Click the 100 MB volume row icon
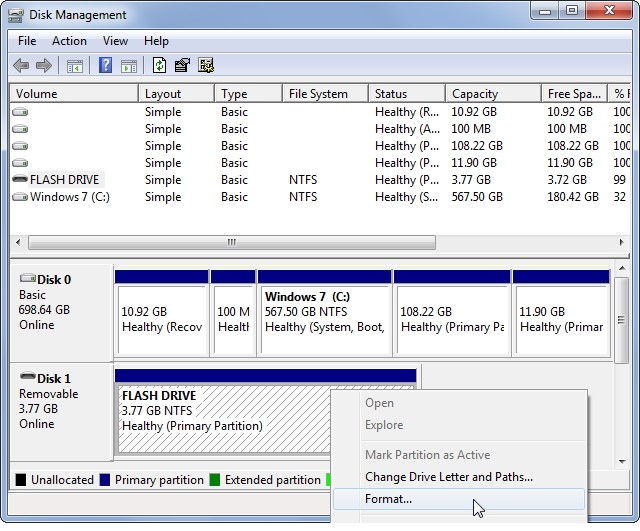 [20, 129]
